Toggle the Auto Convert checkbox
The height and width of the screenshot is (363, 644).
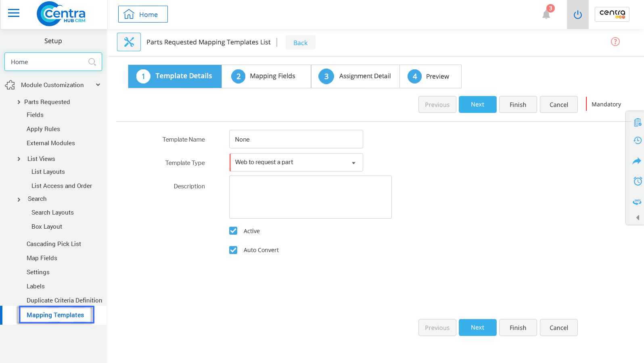pos(233,250)
